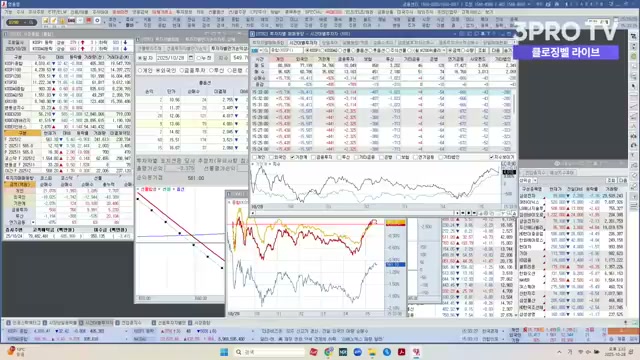
Task: Click the red square icon in the top toolbar
Action: [88, 21]
